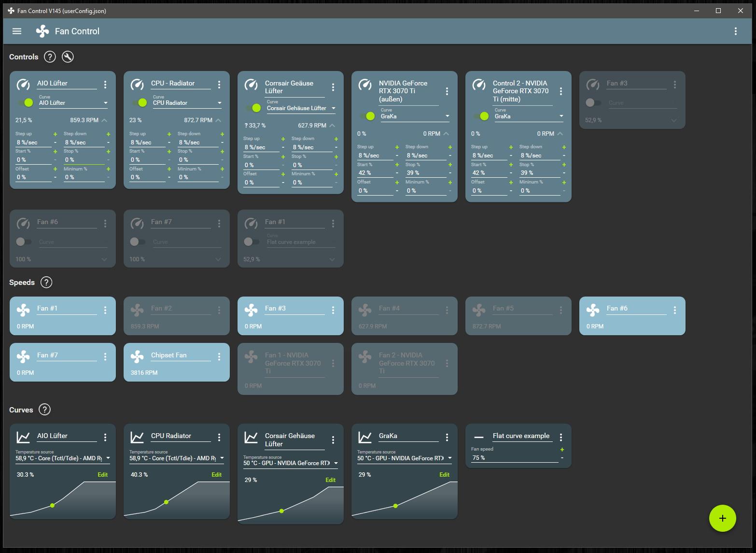Viewport: 756px width, 553px height.
Task: Collapse the CPU - Radiator card details chevron
Action: (218, 120)
